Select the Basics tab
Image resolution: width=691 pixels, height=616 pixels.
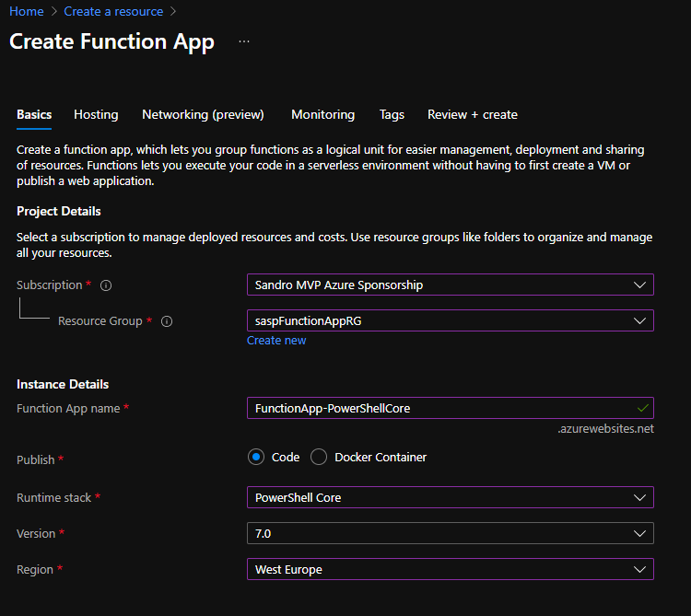pyautogui.click(x=34, y=114)
